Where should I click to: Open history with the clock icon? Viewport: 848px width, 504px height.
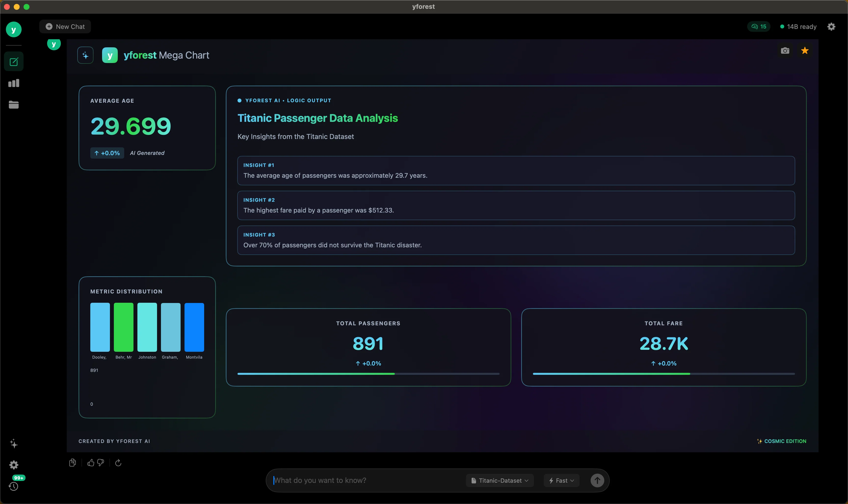pos(13,486)
